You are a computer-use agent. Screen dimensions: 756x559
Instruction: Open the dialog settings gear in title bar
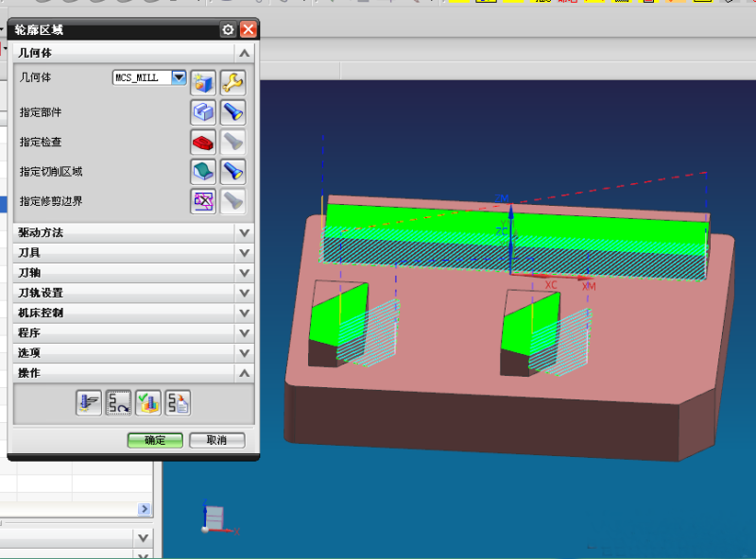click(228, 30)
